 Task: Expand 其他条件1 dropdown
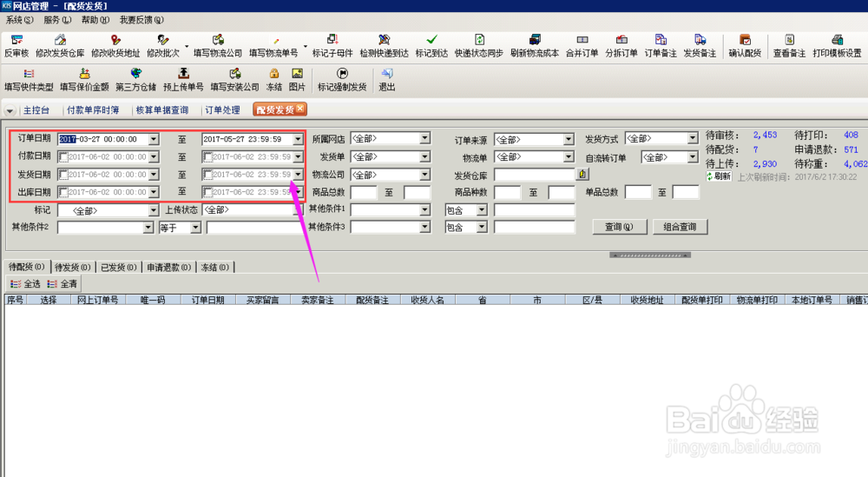(424, 210)
